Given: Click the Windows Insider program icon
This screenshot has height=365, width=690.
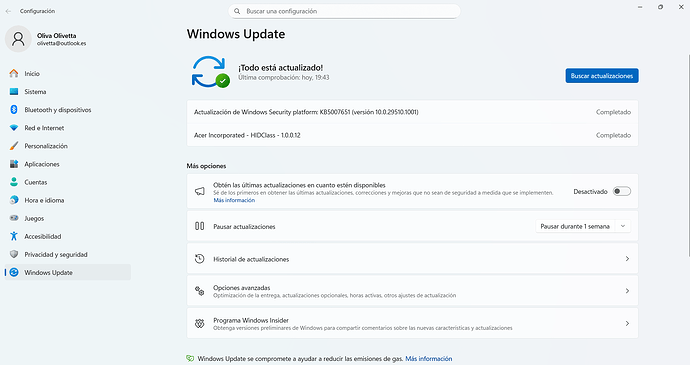Looking at the screenshot, I should (199, 324).
